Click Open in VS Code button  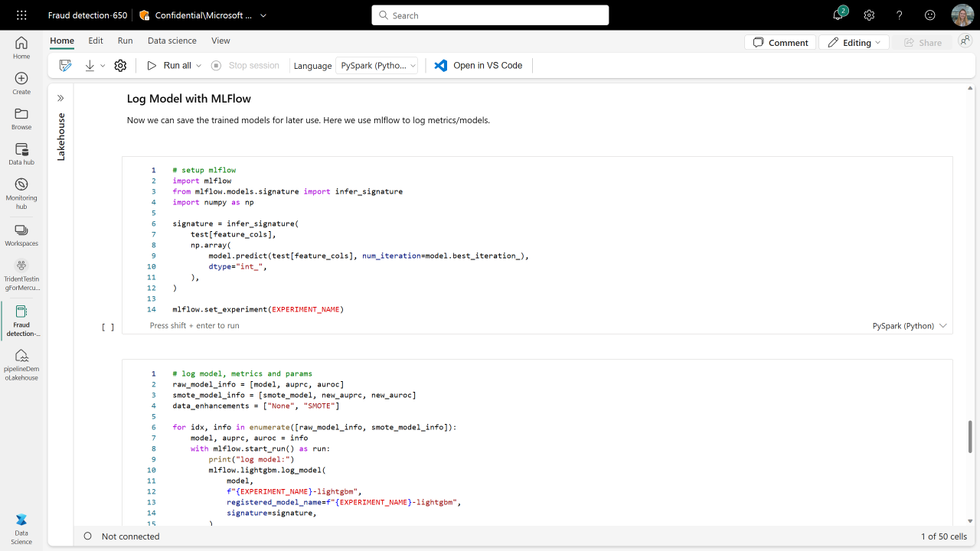[x=479, y=66]
